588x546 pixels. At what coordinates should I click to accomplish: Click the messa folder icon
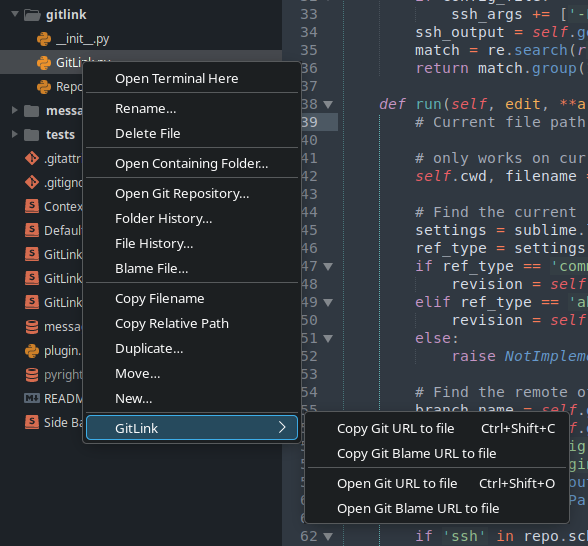(x=32, y=111)
